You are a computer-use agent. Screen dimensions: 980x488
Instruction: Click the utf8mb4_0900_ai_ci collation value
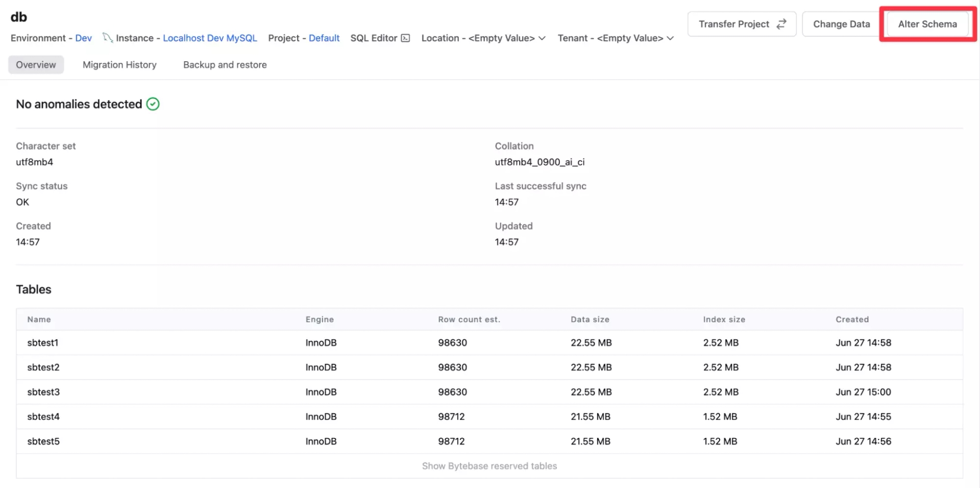[540, 162]
